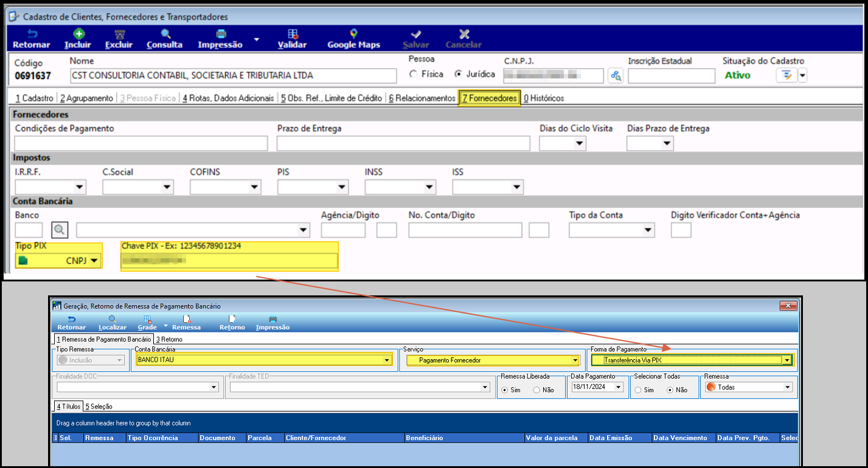Click Retornar in the Cadastro toolbar
The image size is (868, 468).
[32, 39]
